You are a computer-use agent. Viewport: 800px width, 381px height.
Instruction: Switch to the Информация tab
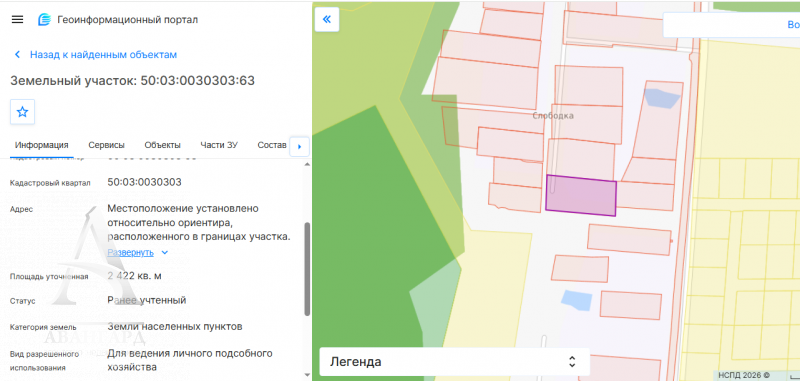pyautogui.click(x=42, y=145)
